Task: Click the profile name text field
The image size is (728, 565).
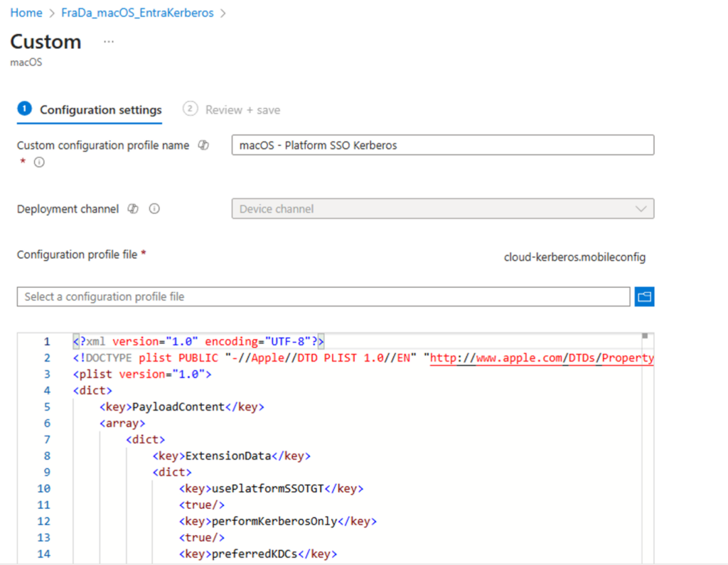Action: tap(442, 146)
